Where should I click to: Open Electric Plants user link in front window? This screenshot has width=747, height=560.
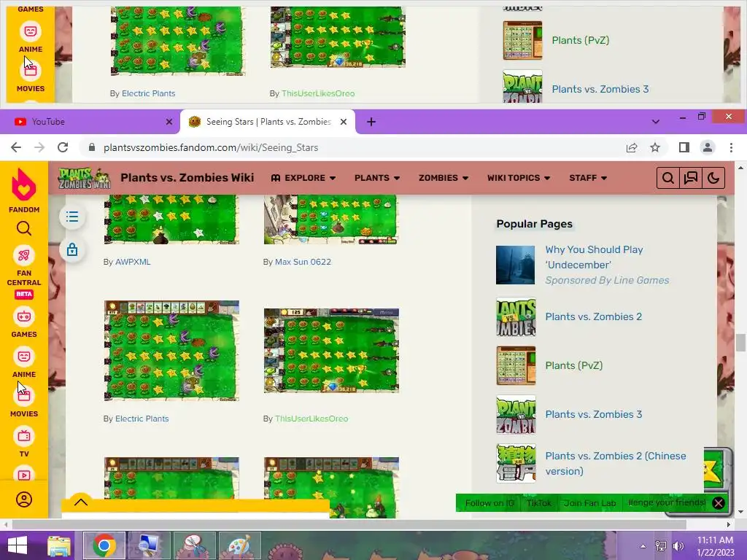(142, 419)
